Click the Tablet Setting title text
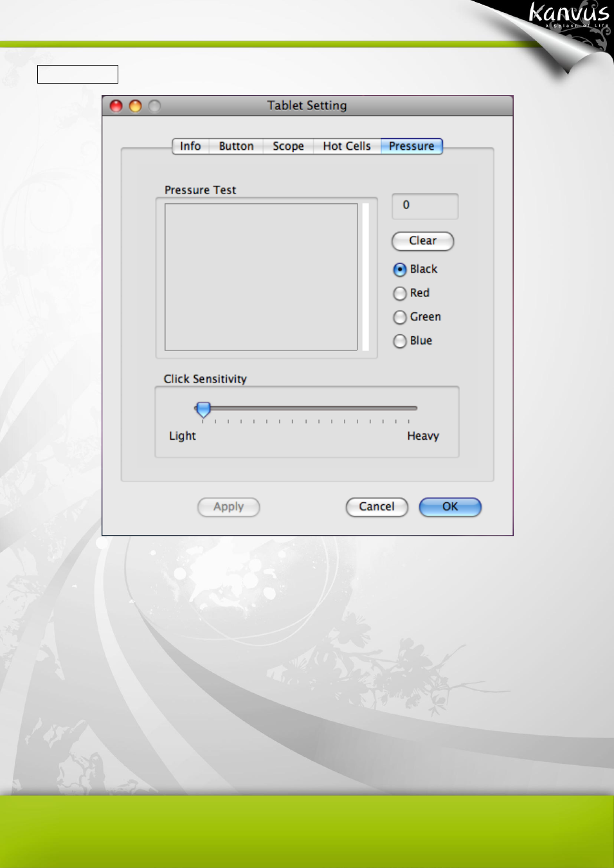This screenshot has height=868, width=614. [x=307, y=105]
